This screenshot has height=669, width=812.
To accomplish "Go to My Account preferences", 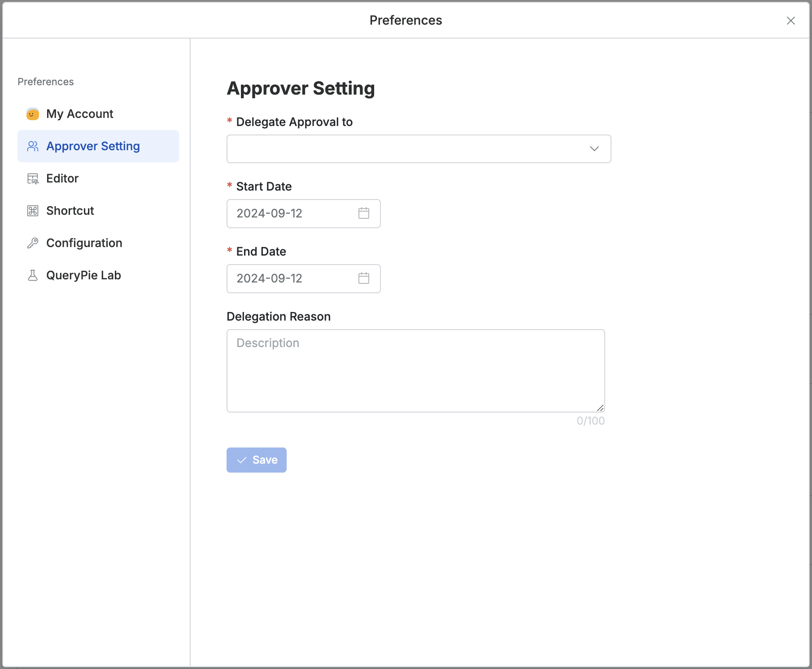I will [80, 114].
